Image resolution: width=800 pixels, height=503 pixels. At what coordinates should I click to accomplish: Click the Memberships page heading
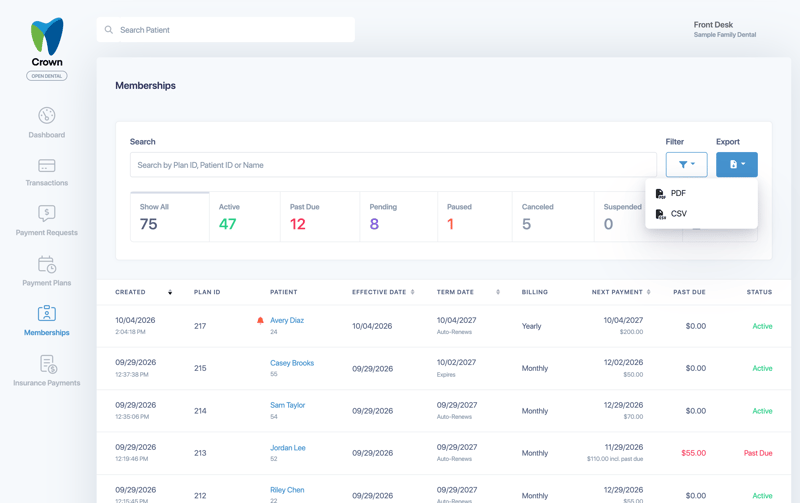click(x=145, y=86)
